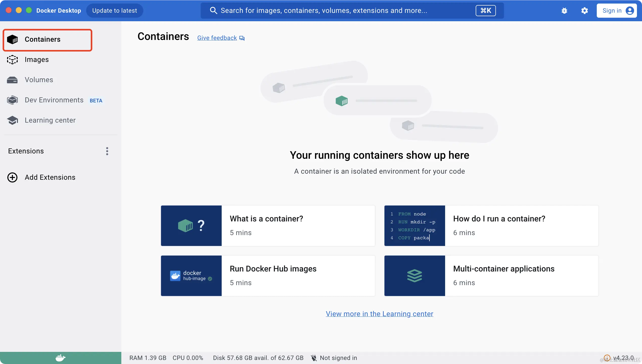Open the Multi-container applications guide card
The height and width of the screenshot is (364, 642).
(491, 276)
